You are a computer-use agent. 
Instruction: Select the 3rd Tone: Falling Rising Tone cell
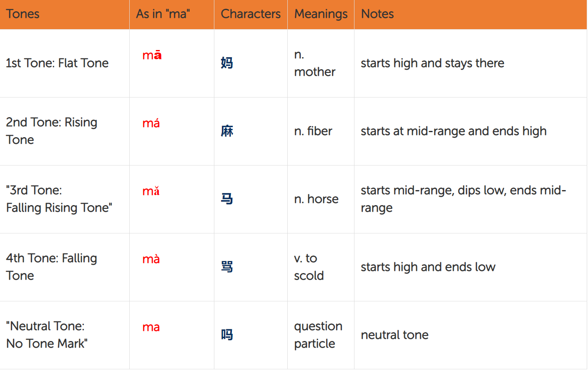pos(58,199)
